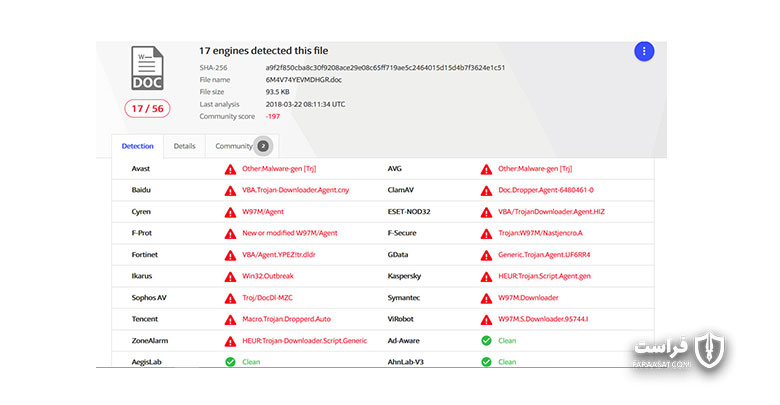Click the community score -197
Screen dimensions: 780x405
273,116
